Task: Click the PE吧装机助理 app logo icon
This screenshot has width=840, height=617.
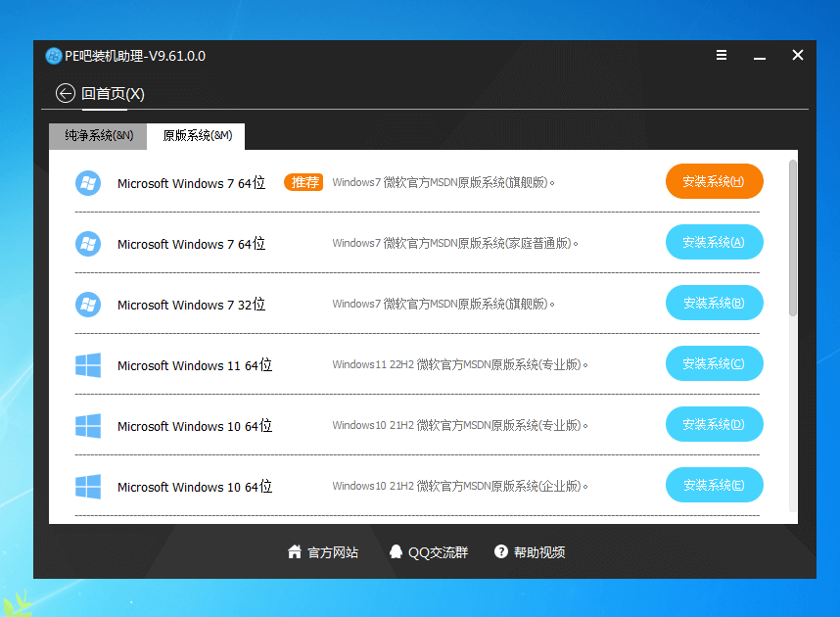Action: click(54, 56)
